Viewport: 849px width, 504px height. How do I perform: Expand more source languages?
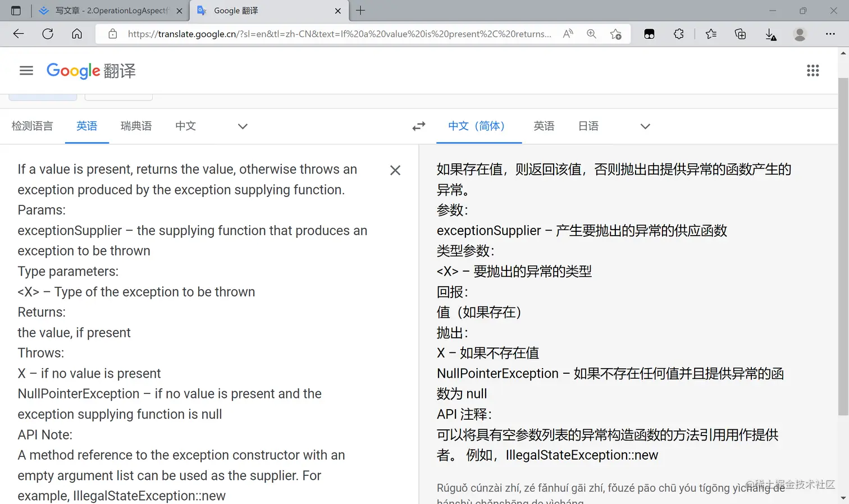(243, 126)
